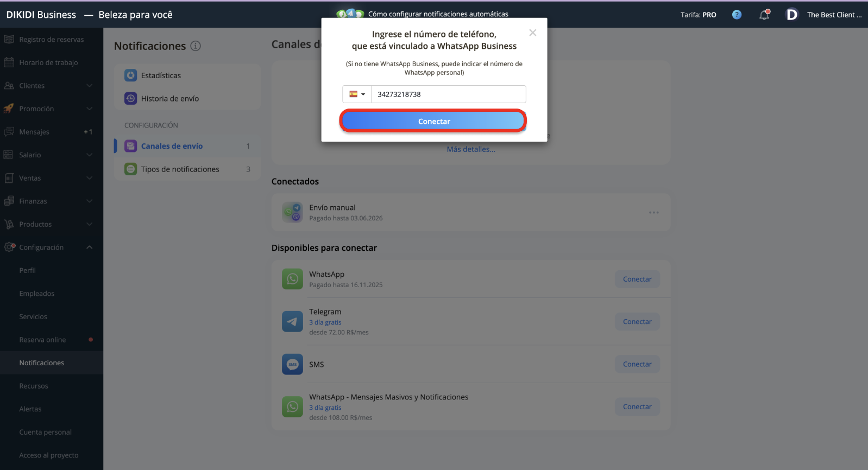Expand the Ventas sidebar submenu

[90, 178]
